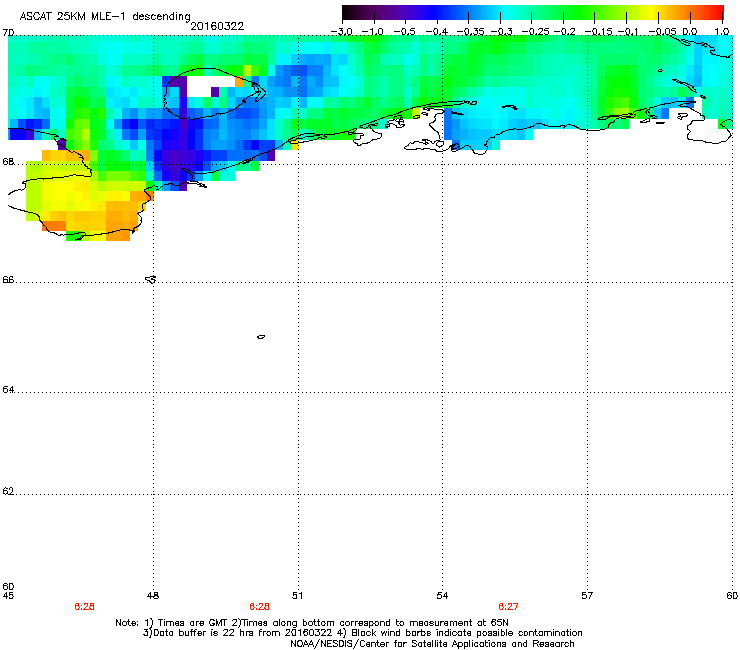Screen dimensions: 740x650
Task: Click the longitude label "51"
Action: (x=297, y=596)
